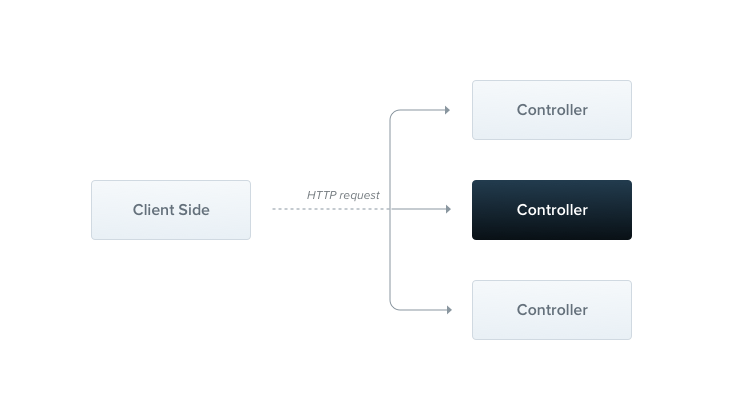Select the dark highlighted Controller box
This screenshot has height=420, width=730.
(552, 210)
